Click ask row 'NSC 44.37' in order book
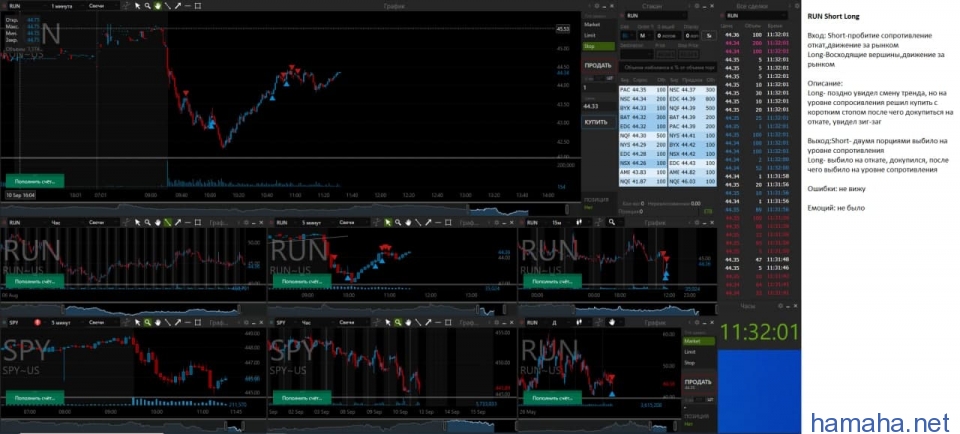960x434 pixels. tap(692, 90)
